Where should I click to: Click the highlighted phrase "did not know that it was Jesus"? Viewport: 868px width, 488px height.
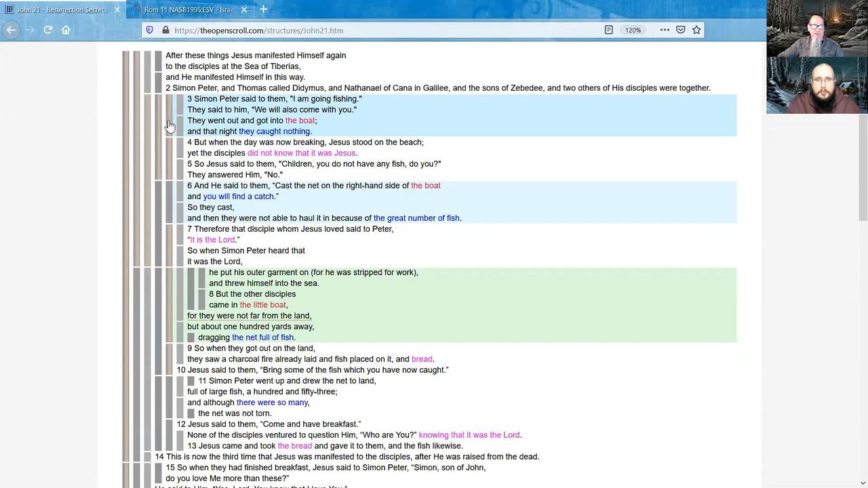pyautogui.click(x=301, y=153)
